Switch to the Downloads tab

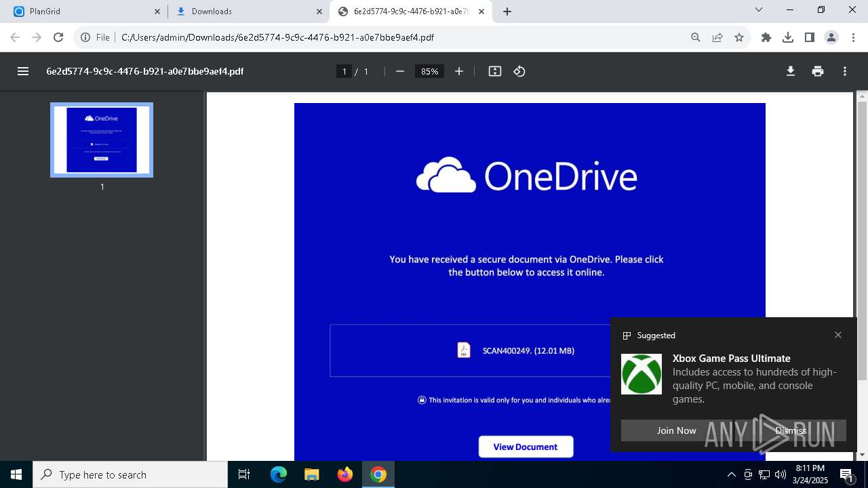pos(248,12)
